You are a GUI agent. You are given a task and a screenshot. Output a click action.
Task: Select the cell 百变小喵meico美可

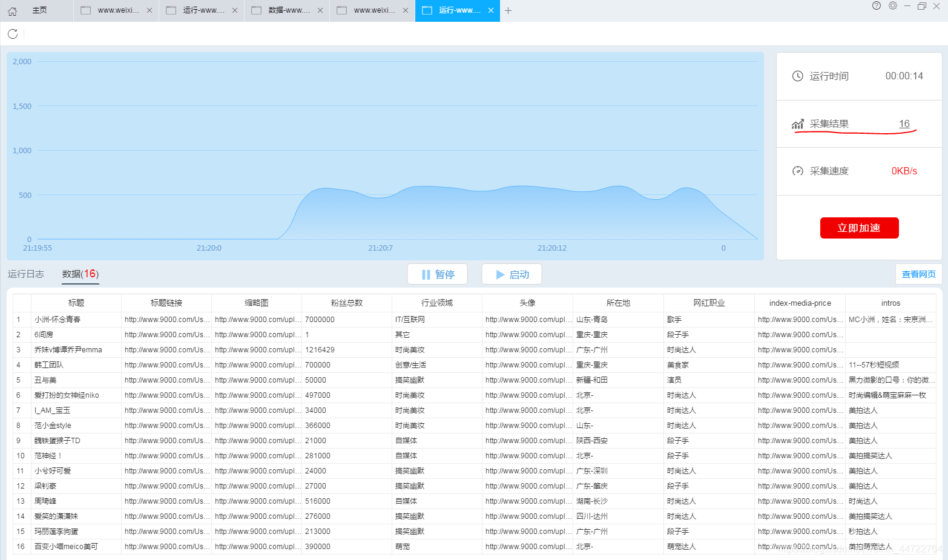[76, 547]
